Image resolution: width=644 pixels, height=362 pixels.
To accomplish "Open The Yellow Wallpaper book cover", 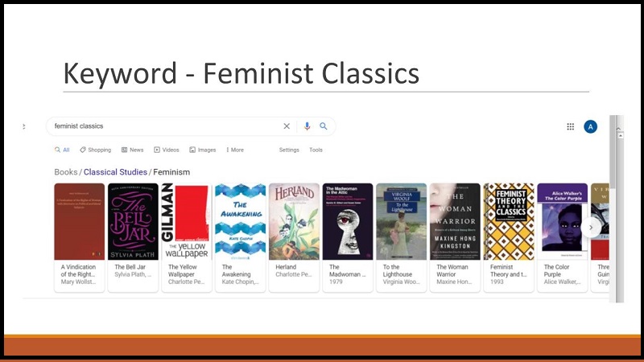I will pos(187,221).
